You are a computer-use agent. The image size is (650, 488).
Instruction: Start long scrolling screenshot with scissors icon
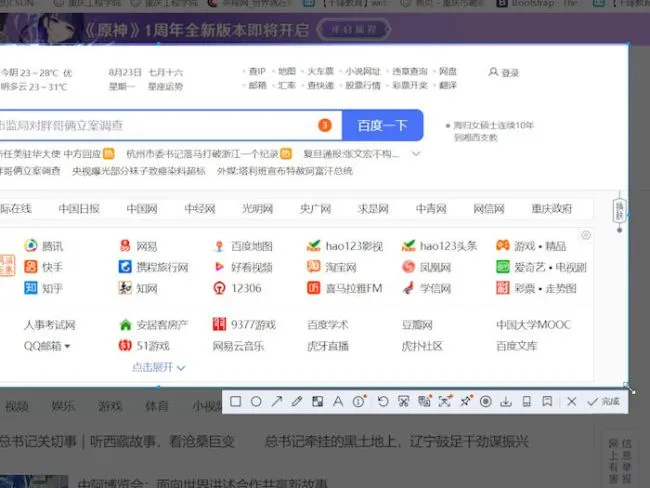[x=403, y=401]
